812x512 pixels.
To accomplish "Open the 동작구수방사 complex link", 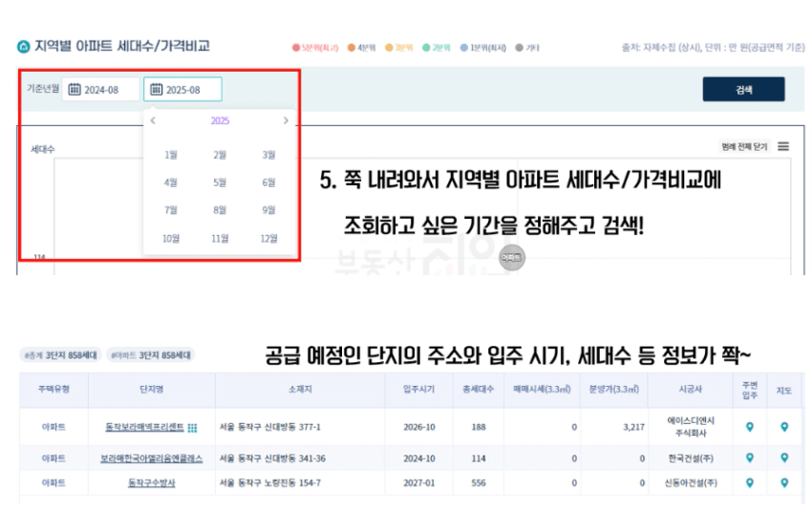I will click(151, 483).
